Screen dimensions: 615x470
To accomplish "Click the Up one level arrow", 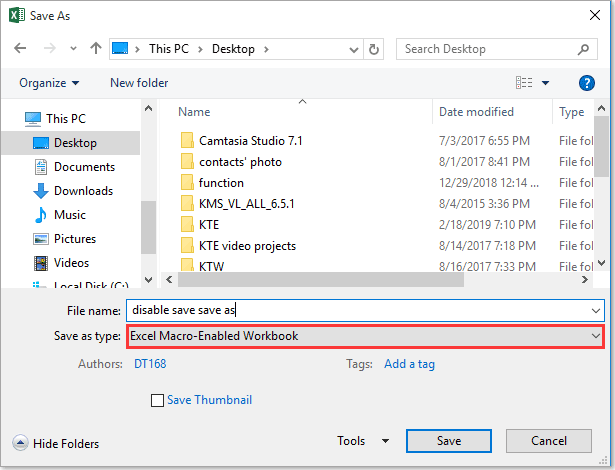I will pos(96,48).
